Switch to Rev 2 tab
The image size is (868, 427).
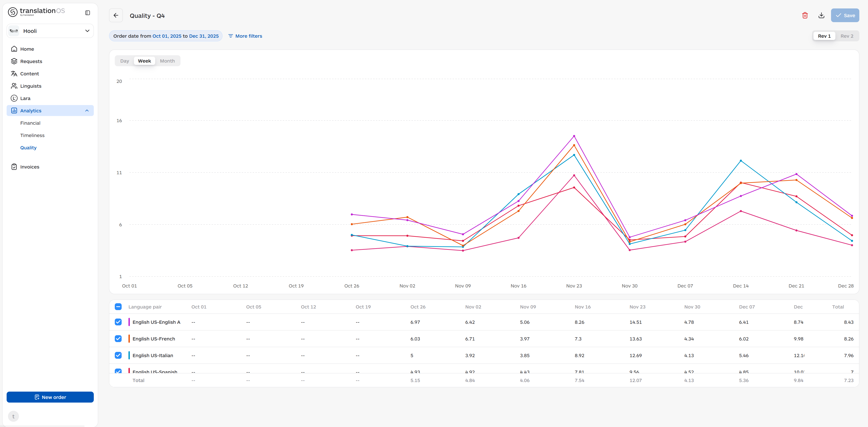[x=846, y=36]
